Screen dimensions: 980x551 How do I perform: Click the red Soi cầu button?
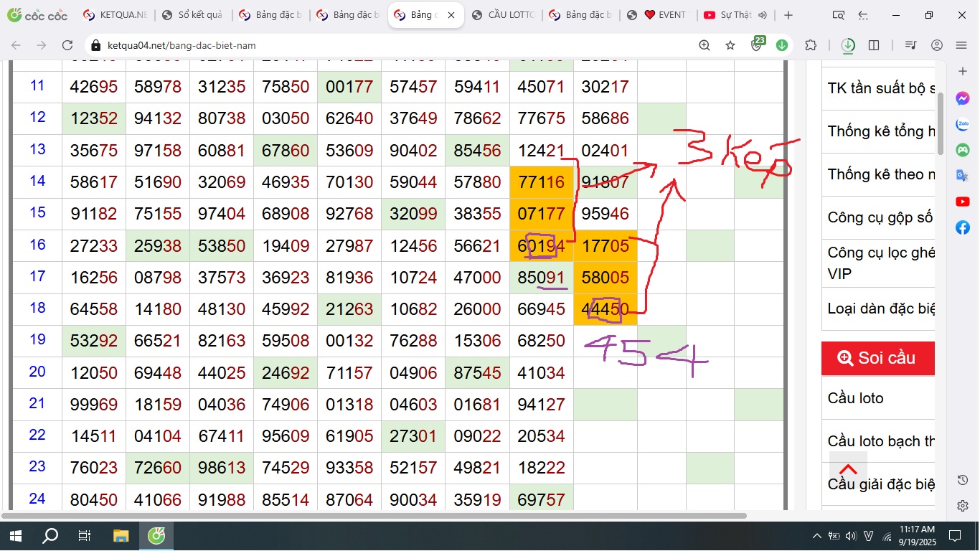[878, 358]
